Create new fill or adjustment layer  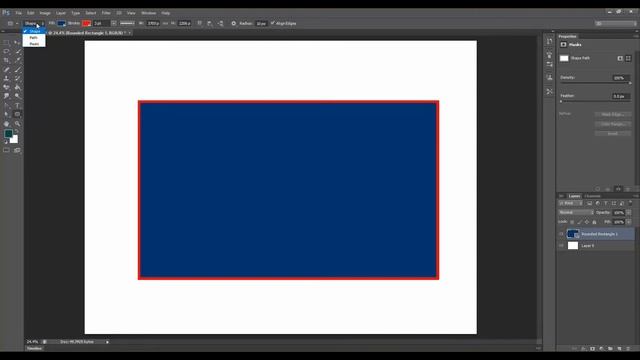[x=601, y=349]
